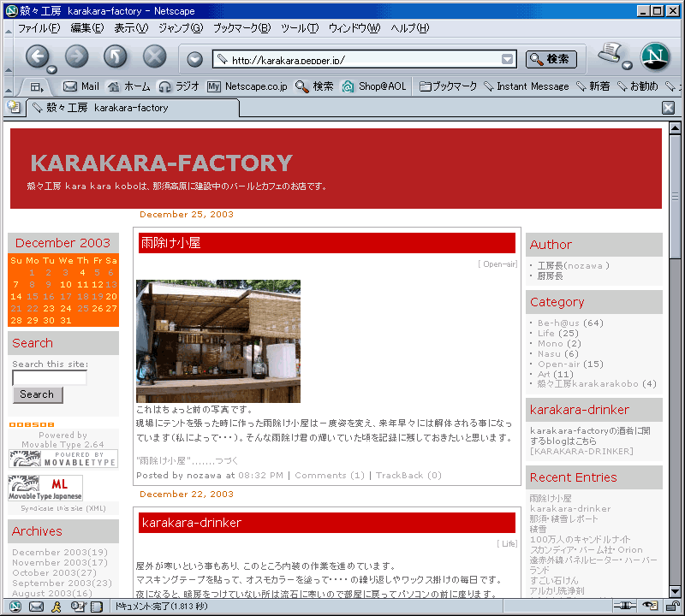
Task: Select the 殻々工房 karakara-factory tab
Action: [x=134, y=108]
